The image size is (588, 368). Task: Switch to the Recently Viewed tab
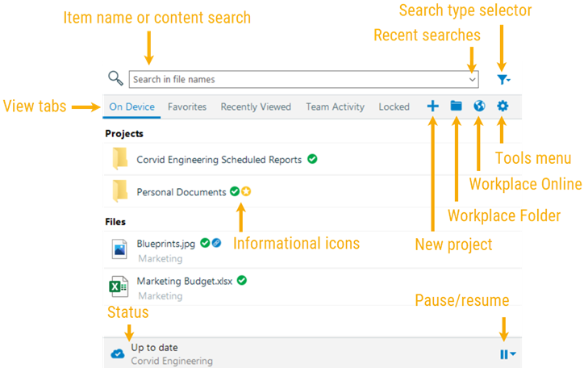click(256, 107)
